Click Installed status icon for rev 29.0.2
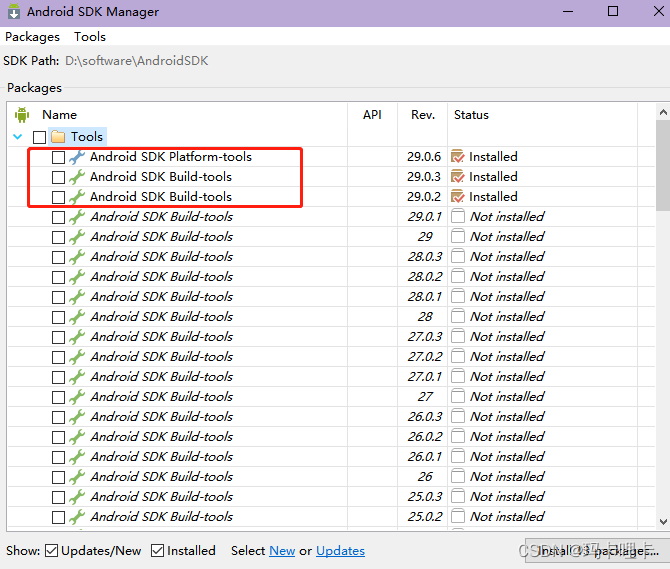670x569 pixels. click(458, 197)
